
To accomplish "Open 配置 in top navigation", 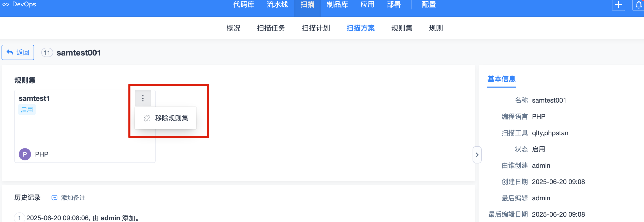I will coord(429,5).
